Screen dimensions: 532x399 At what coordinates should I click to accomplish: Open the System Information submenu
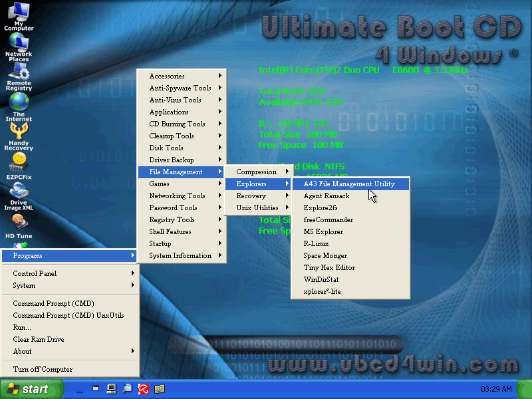(x=181, y=255)
